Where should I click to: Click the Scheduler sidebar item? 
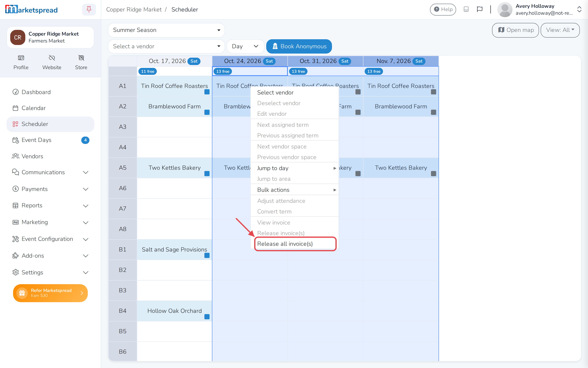pyautogui.click(x=50, y=124)
